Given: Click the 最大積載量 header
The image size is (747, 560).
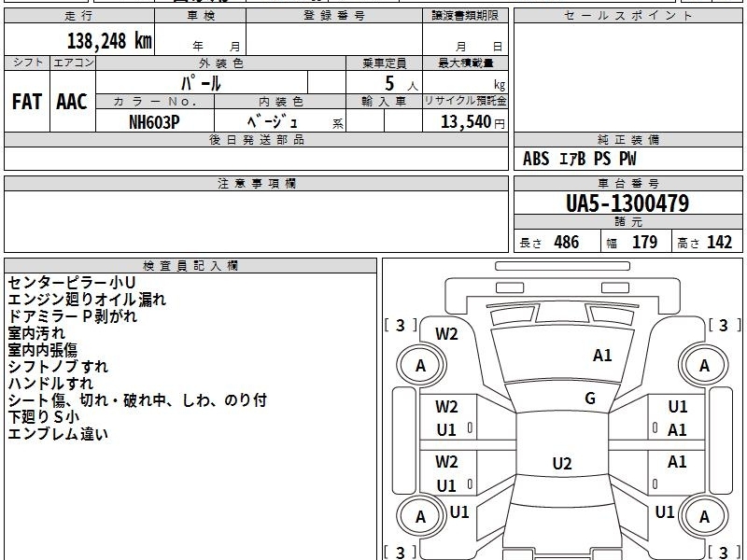Looking at the screenshot, I should [x=465, y=63].
